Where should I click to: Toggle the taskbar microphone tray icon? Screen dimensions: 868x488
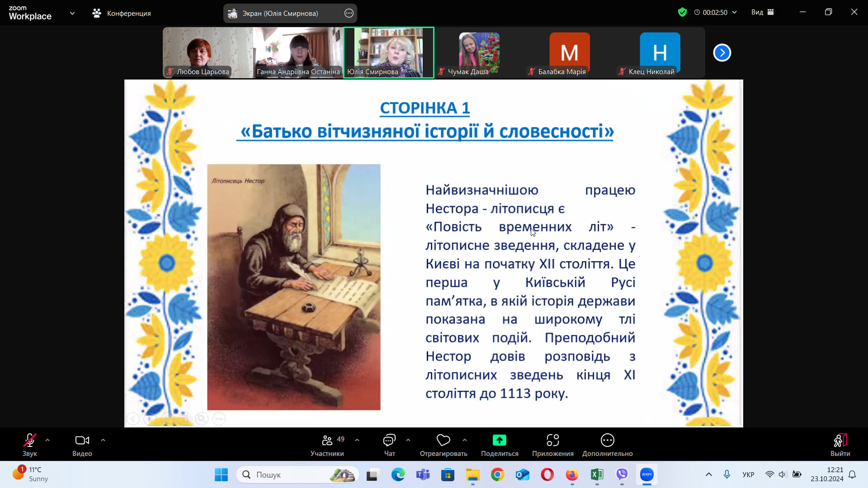point(726,474)
